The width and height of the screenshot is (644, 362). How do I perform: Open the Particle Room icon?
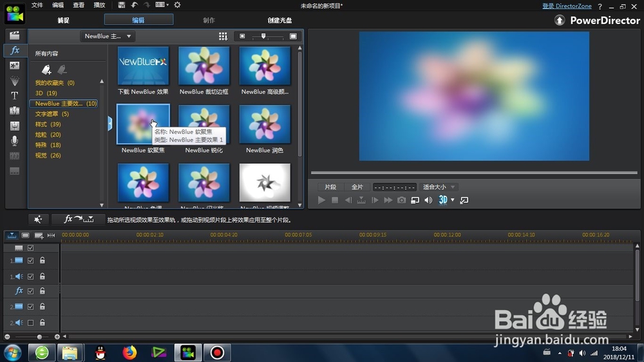(14, 81)
